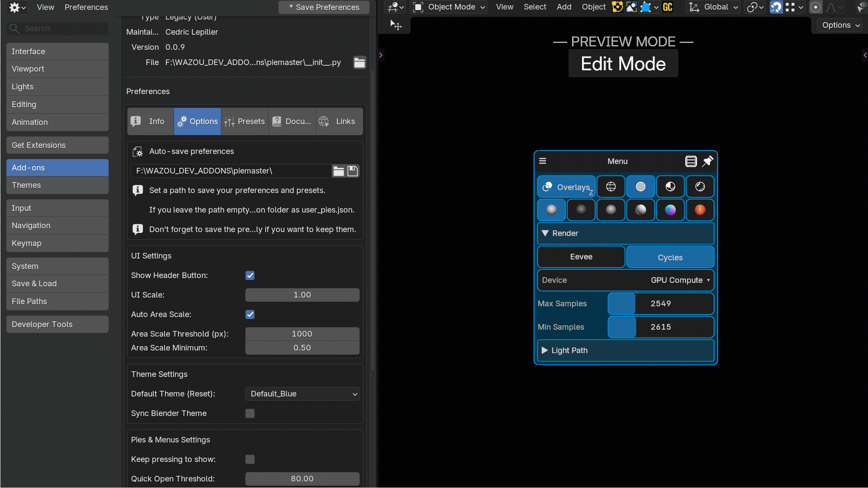Image resolution: width=868 pixels, height=488 pixels.
Task: Open the View menu in Preferences header
Action: 46,7
